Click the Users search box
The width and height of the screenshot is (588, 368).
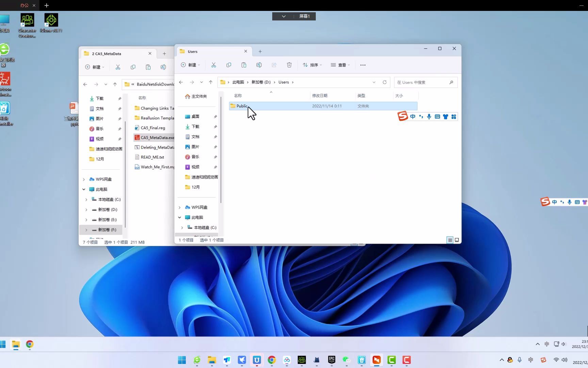(x=425, y=82)
